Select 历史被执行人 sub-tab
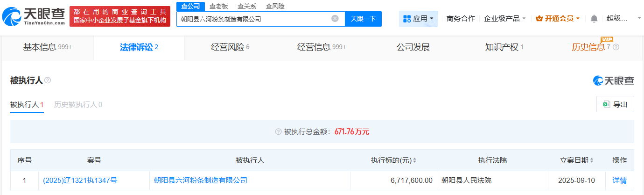The width and height of the screenshot is (644, 195). (78, 105)
